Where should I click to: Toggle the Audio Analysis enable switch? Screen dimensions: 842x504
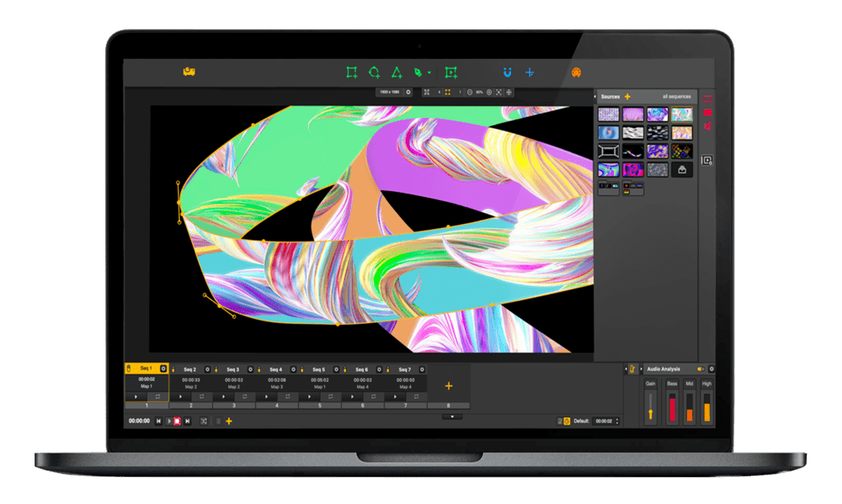pyautogui.click(x=701, y=369)
